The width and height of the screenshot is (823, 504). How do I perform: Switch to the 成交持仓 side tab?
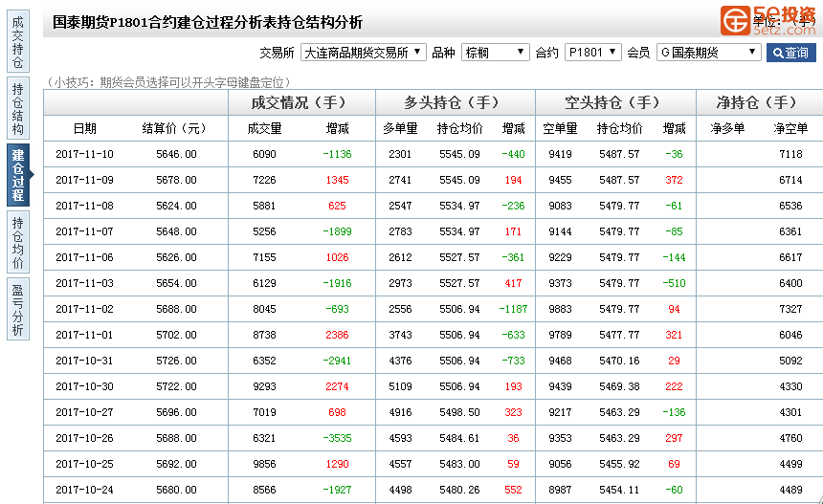[x=18, y=42]
